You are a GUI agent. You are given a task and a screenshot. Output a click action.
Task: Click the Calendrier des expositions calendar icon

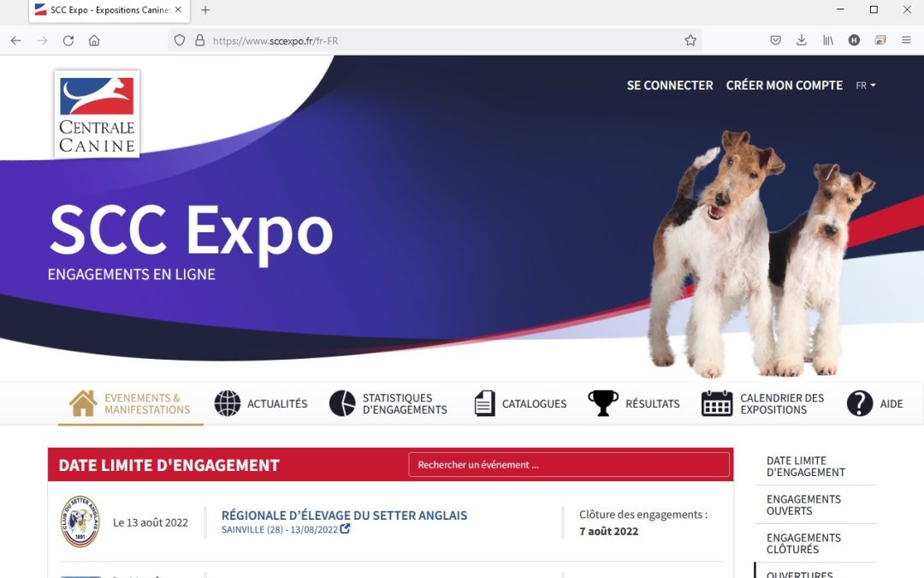coord(717,403)
